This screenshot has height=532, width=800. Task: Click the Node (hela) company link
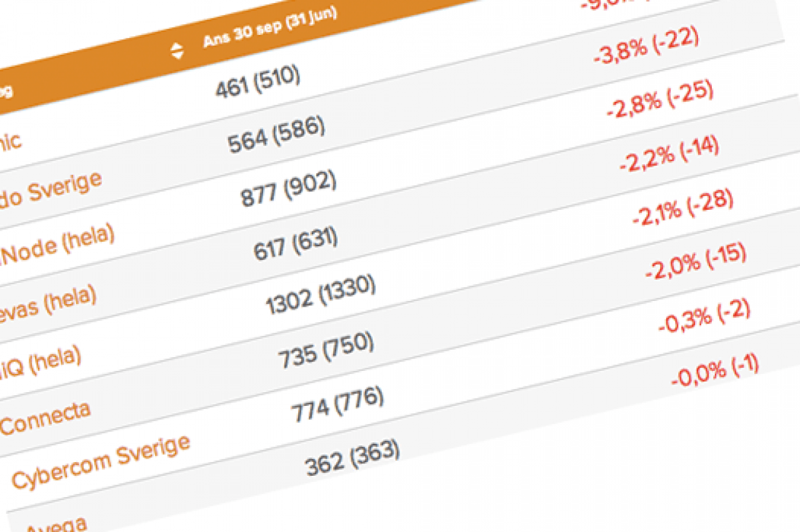click(x=59, y=246)
